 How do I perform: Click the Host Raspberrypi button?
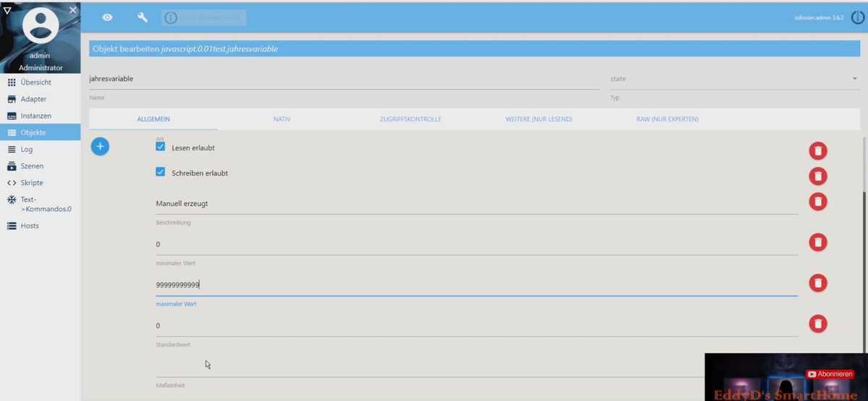tap(204, 17)
